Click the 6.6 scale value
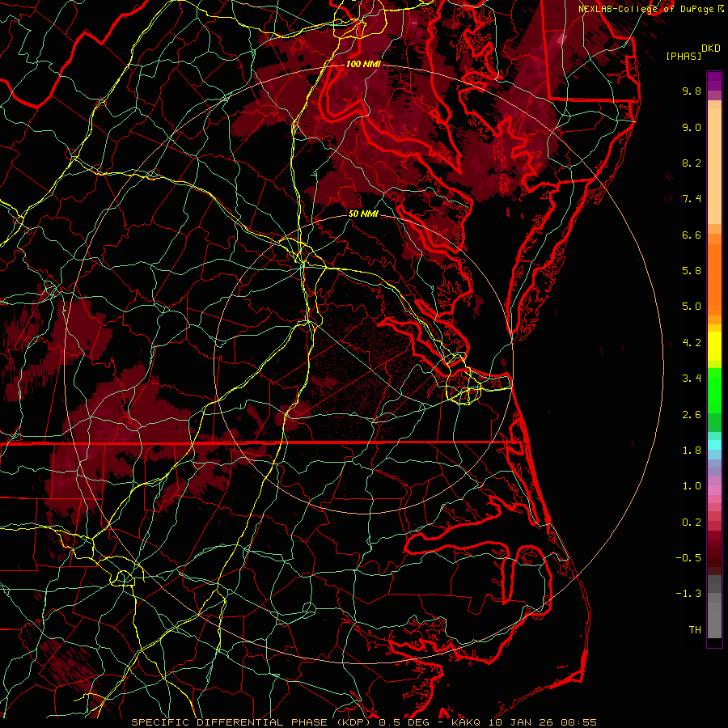The height and width of the screenshot is (728, 728). (x=692, y=235)
